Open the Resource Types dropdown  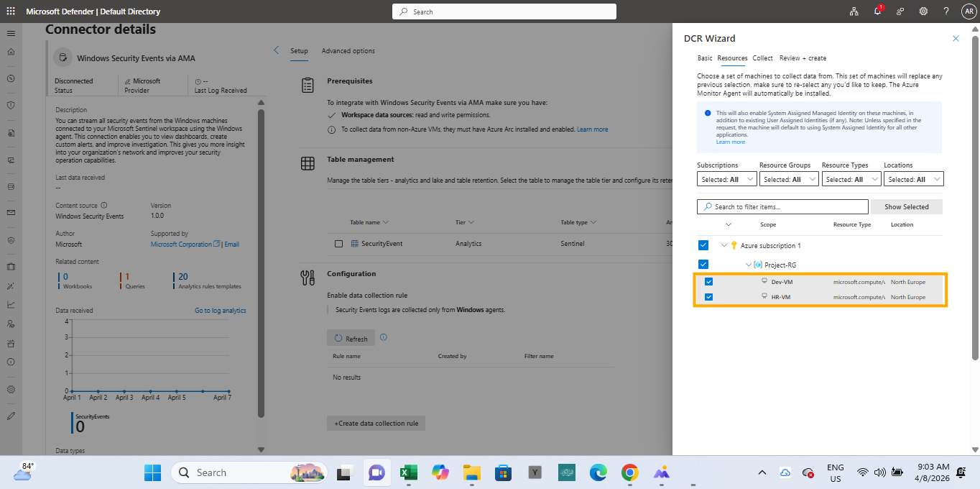point(851,179)
